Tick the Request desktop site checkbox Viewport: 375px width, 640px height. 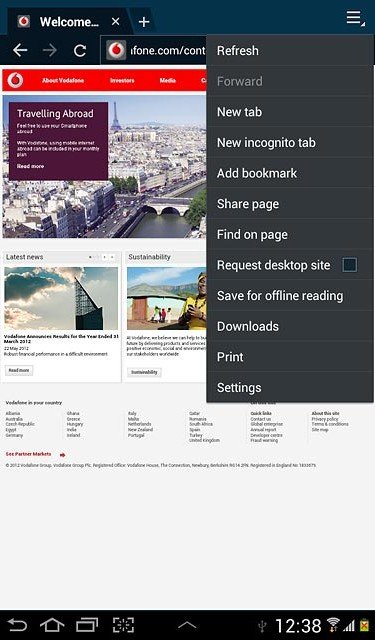pyautogui.click(x=350, y=265)
